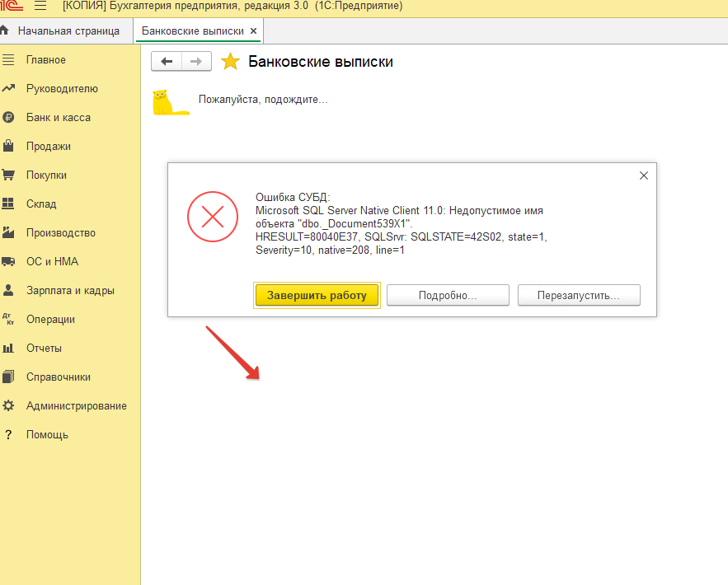The image size is (728, 585).
Task: Click the Подробно... button
Action: 447,296
